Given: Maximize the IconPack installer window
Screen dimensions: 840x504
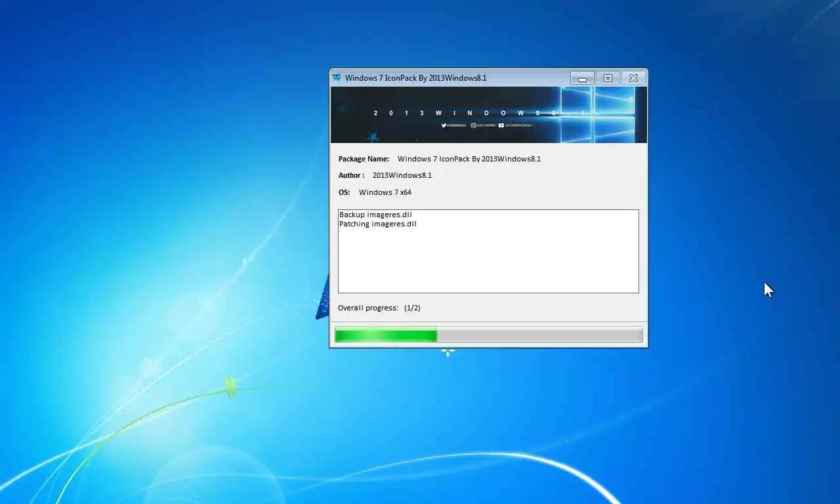Looking at the screenshot, I should tap(608, 78).
